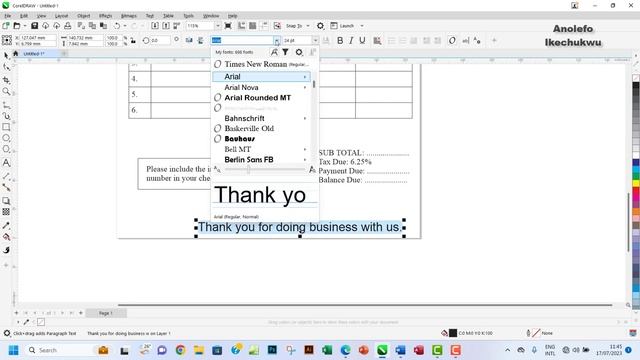Toggle the lock ratio padlock
The width and height of the screenshot is (640, 360).
(133, 40)
